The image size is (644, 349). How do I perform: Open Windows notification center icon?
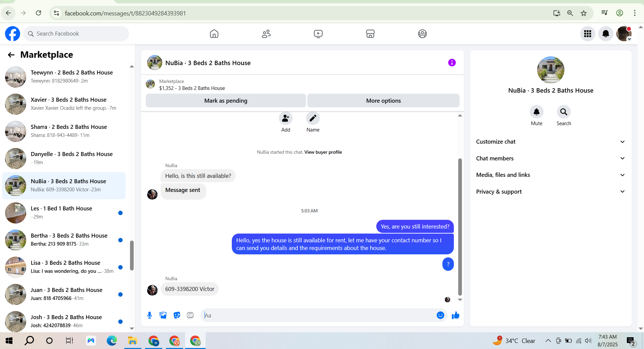(631, 341)
